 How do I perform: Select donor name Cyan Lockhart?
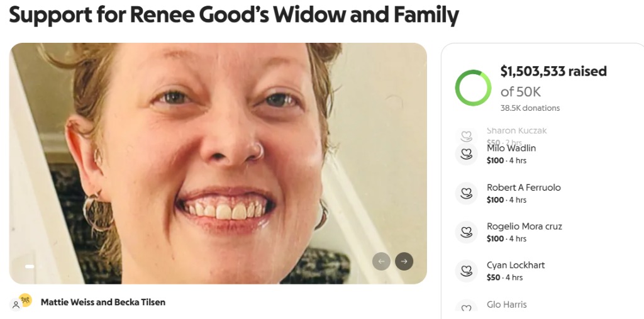click(516, 265)
